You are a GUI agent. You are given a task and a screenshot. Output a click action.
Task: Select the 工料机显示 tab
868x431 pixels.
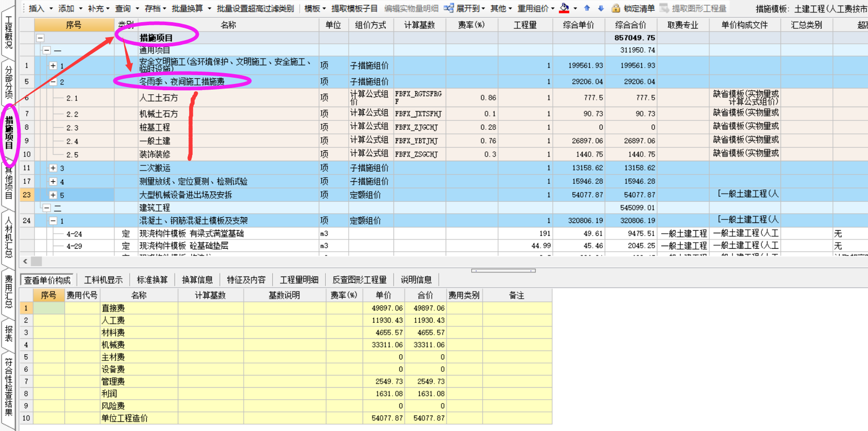point(104,280)
